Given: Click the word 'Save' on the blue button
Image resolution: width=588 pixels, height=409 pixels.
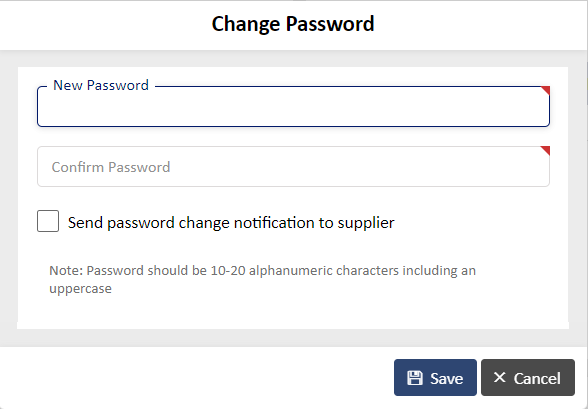Looking at the screenshot, I should [x=447, y=378].
